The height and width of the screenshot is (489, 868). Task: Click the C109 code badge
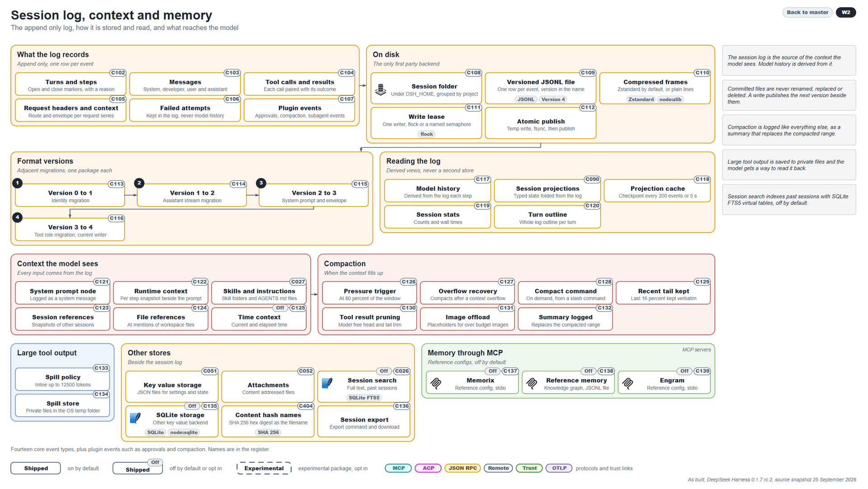coord(588,73)
